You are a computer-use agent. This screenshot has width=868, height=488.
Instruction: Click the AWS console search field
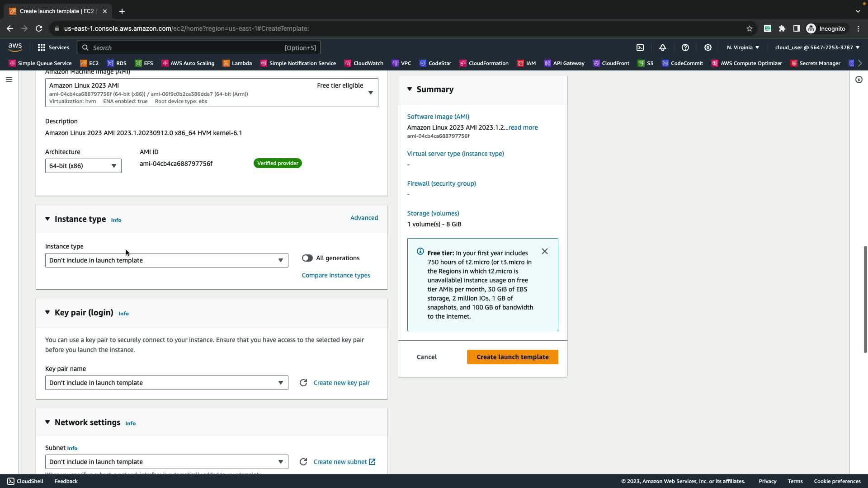point(199,47)
